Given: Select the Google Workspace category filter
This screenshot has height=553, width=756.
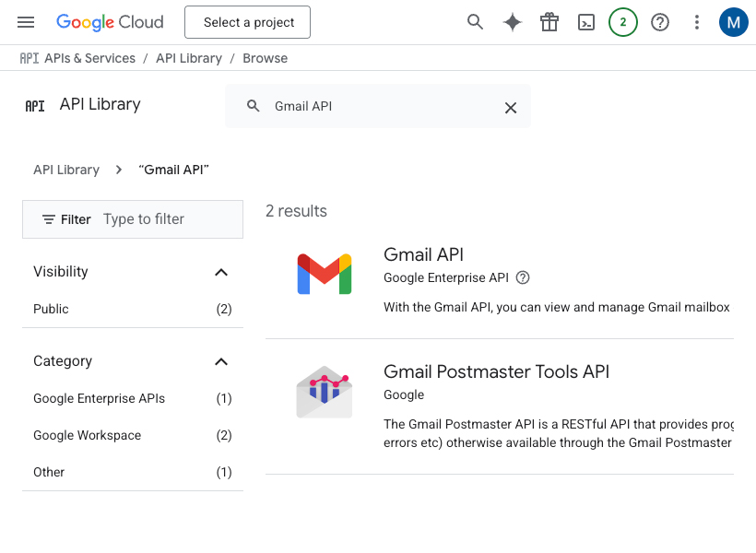Looking at the screenshot, I should [x=133, y=435].
